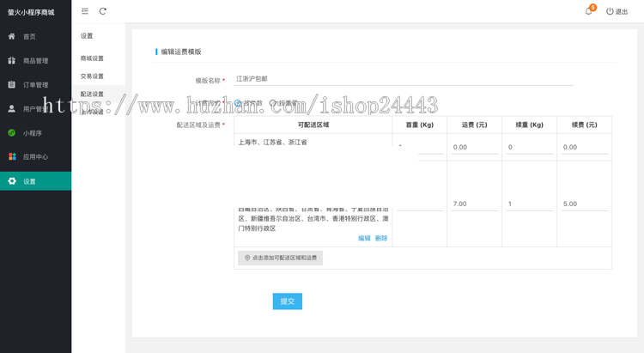644x353 pixels.
Task: Click the 萤火小程序商城 title
Action: tap(31, 12)
